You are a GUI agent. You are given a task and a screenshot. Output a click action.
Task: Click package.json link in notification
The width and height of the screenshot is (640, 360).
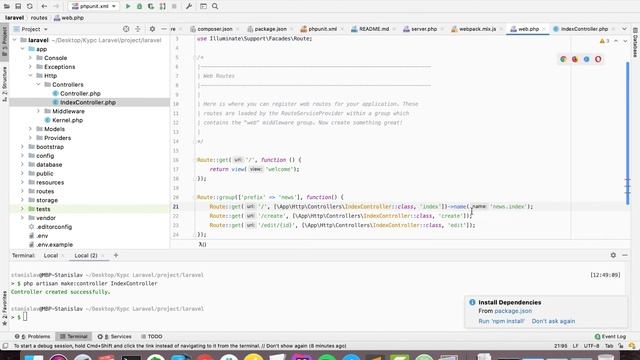click(x=513, y=311)
